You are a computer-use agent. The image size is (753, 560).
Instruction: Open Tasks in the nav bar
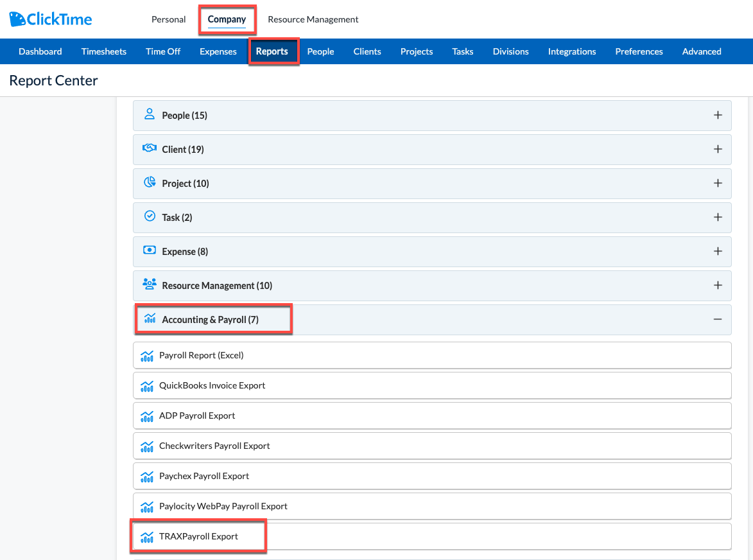coord(462,51)
